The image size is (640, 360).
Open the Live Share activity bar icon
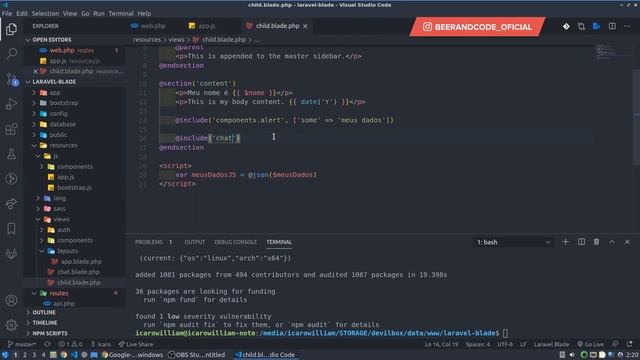pyautogui.click(x=11, y=203)
